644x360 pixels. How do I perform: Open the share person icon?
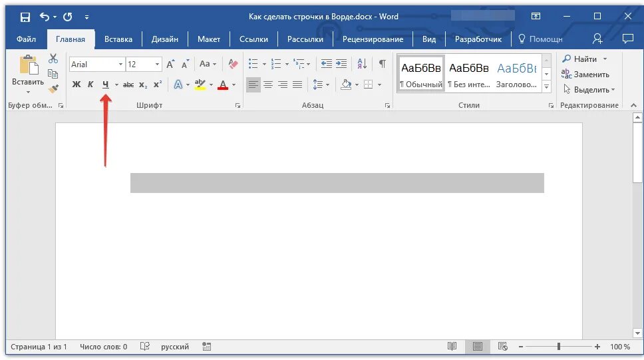[597, 39]
